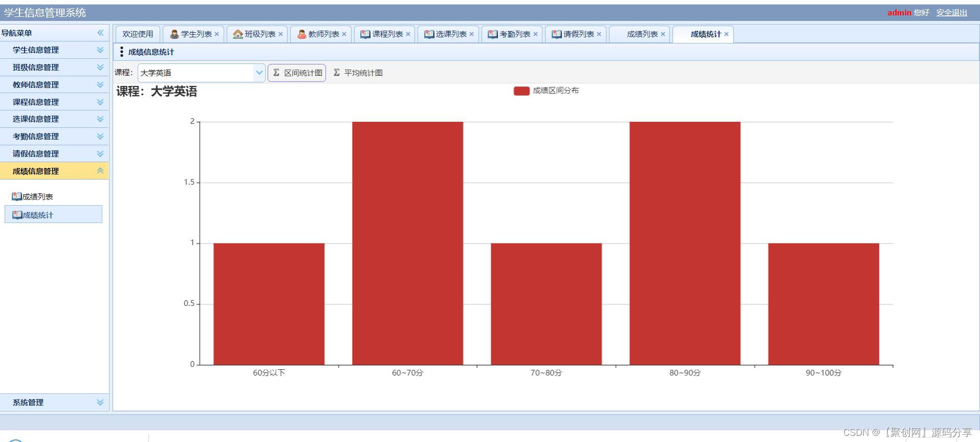The height and width of the screenshot is (442, 980).
Task: Expand the 教师信息管理 section
Action: coord(100,85)
